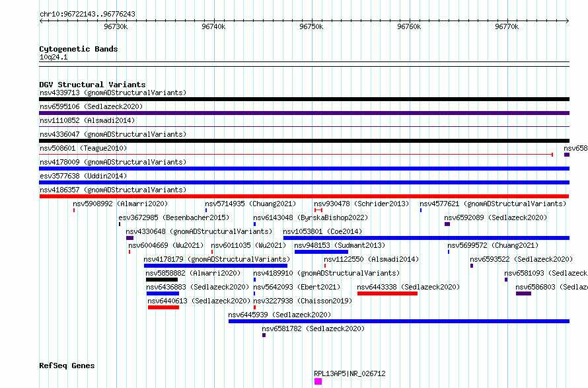Image resolution: width=588 pixels, height=388 pixels.
Task: Click the purple nsv6592089 variant block
Action: (447, 224)
